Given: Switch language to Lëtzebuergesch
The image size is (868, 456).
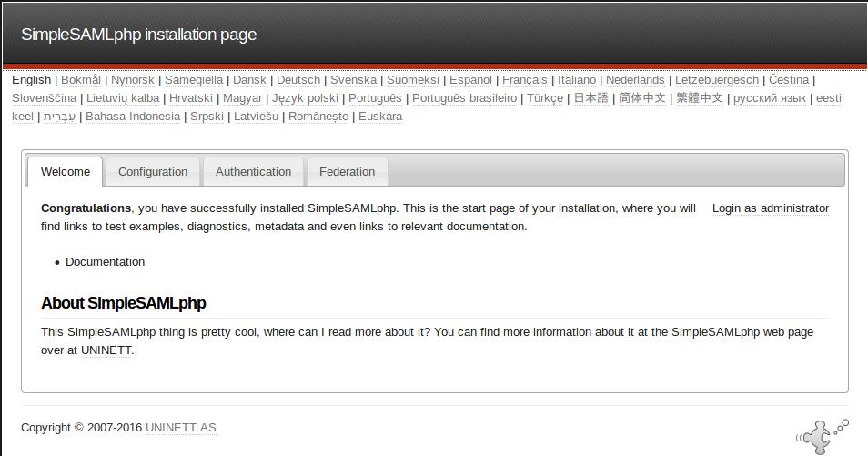Looking at the screenshot, I should (x=717, y=80).
